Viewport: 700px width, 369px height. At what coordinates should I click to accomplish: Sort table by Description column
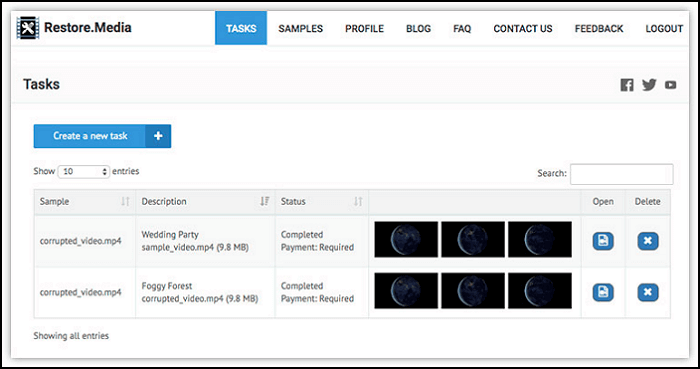[265, 202]
